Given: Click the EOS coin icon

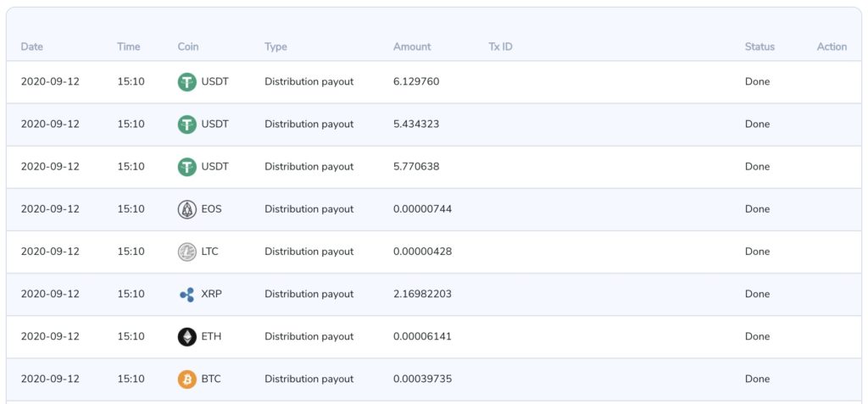Looking at the screenshot, I should coord(186,209).
